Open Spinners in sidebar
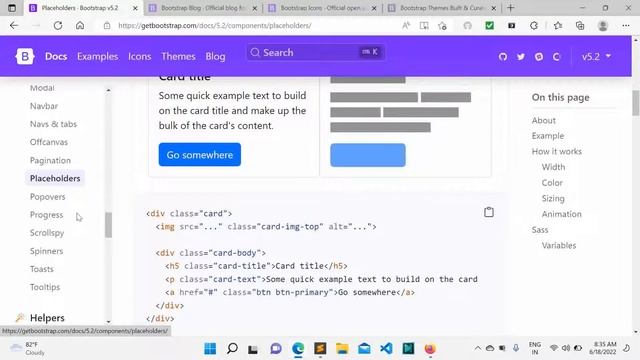Image resolution: width=640 pixels, height=360 pixels. pos(46,251)
